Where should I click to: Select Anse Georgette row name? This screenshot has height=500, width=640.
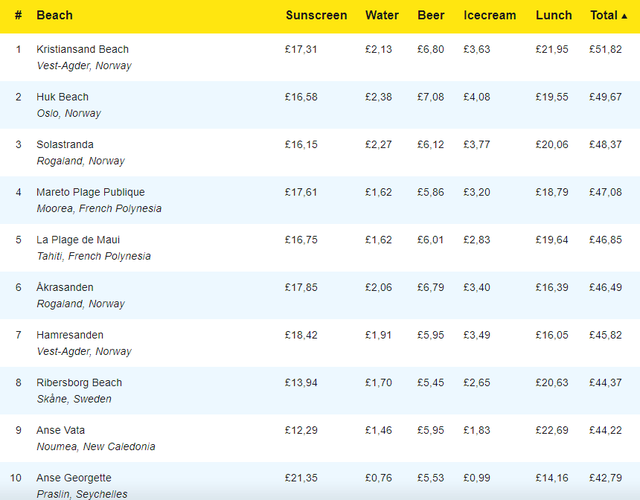[74, 478]
